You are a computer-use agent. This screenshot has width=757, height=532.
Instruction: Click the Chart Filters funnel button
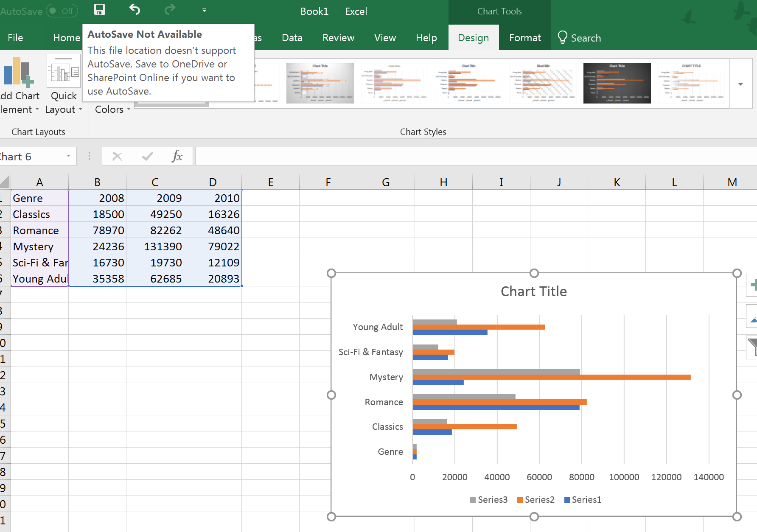(x=752, y=347)
